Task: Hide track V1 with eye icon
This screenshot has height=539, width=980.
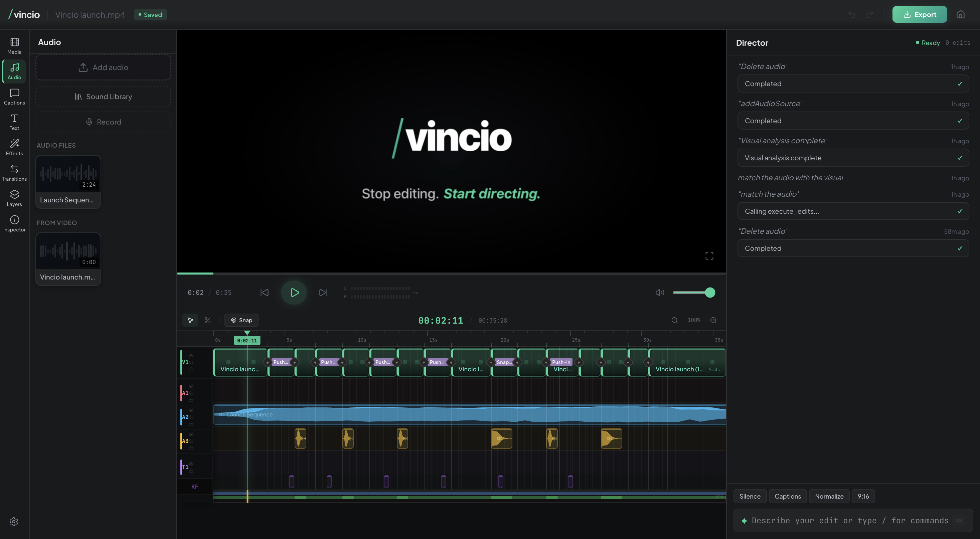Action: click(x=191, y=356)
